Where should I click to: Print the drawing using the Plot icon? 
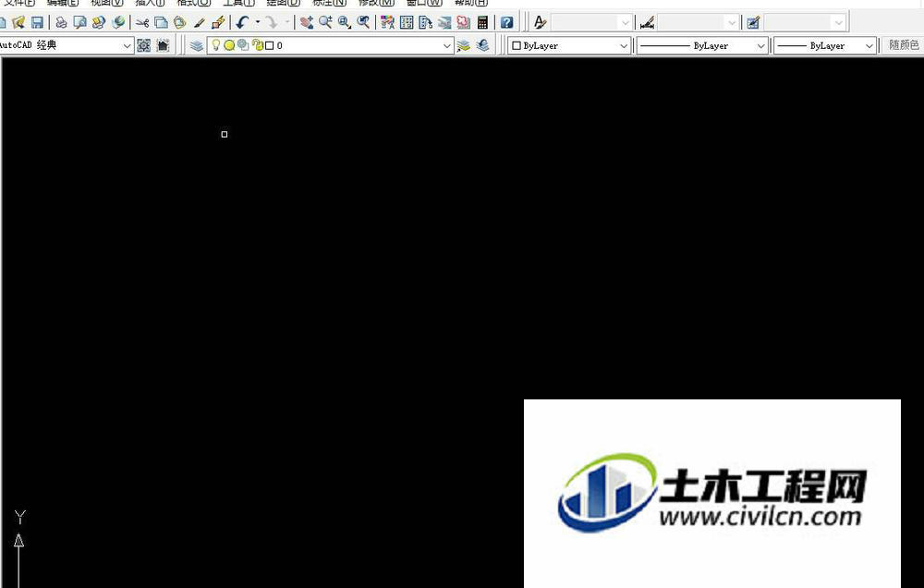coord(61,23)
